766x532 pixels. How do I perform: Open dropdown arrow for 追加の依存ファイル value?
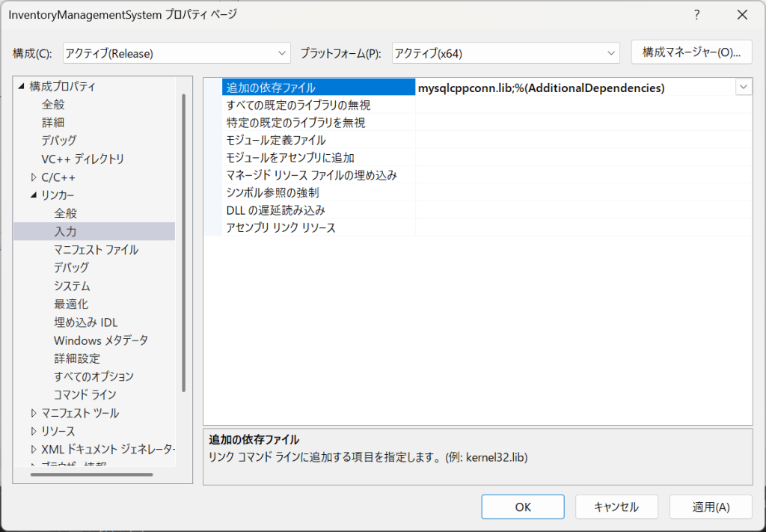744,88
